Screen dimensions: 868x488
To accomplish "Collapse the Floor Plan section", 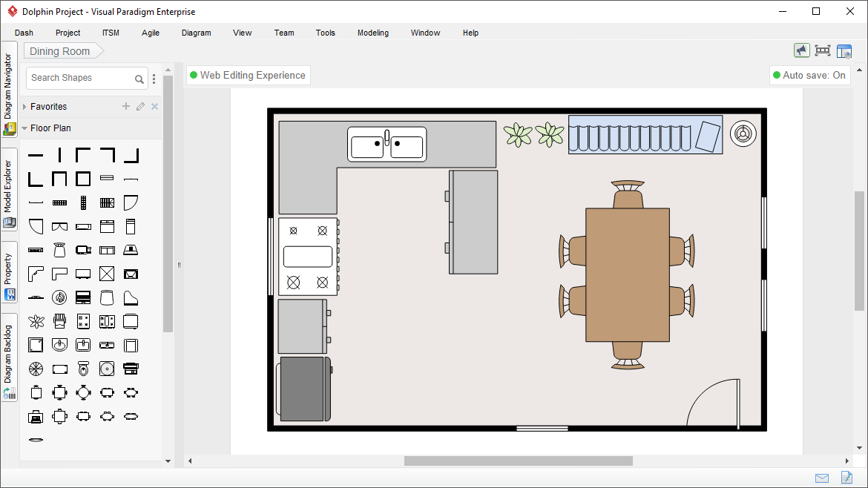I will (x=24, y=128).
